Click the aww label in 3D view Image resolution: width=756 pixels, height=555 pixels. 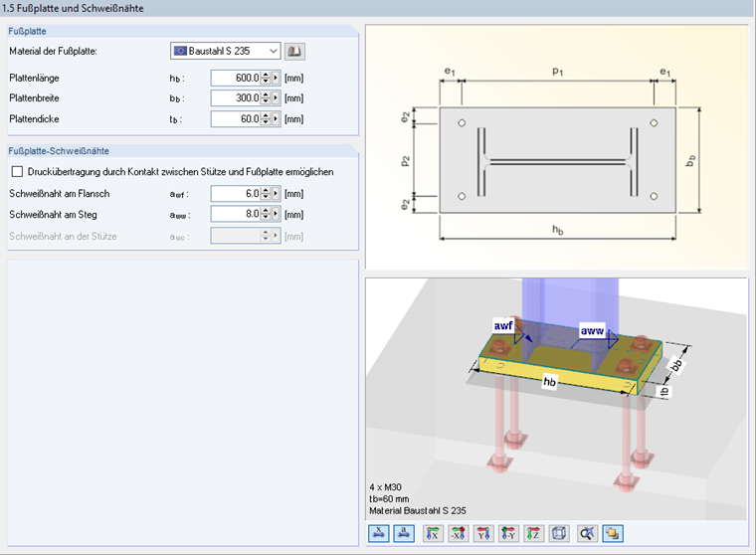click(x=592, y=331)
